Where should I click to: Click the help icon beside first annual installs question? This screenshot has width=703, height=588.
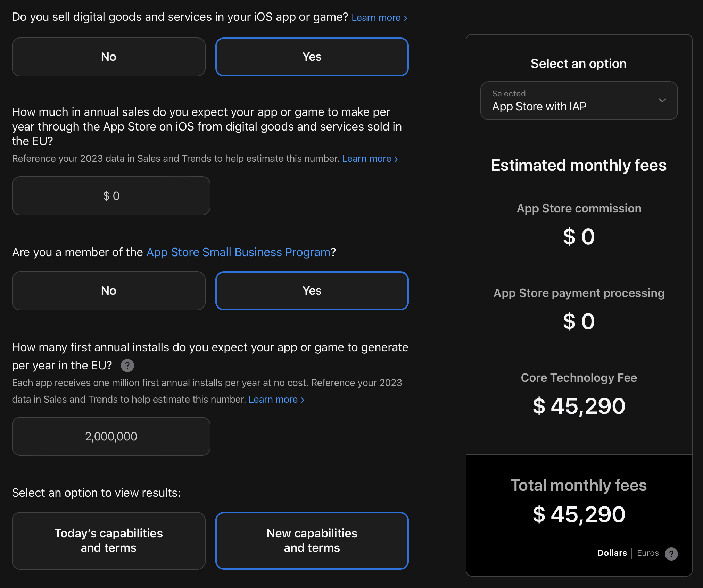coord(127,366)
